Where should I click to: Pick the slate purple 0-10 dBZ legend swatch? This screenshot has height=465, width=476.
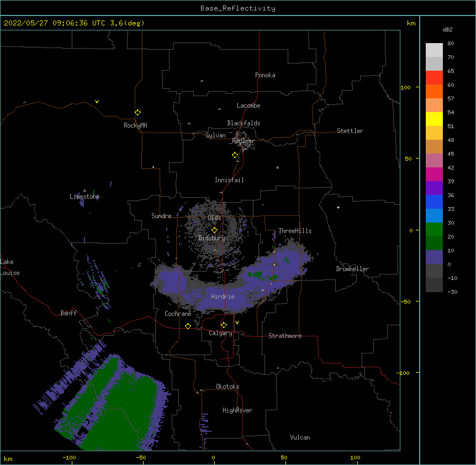434,257
